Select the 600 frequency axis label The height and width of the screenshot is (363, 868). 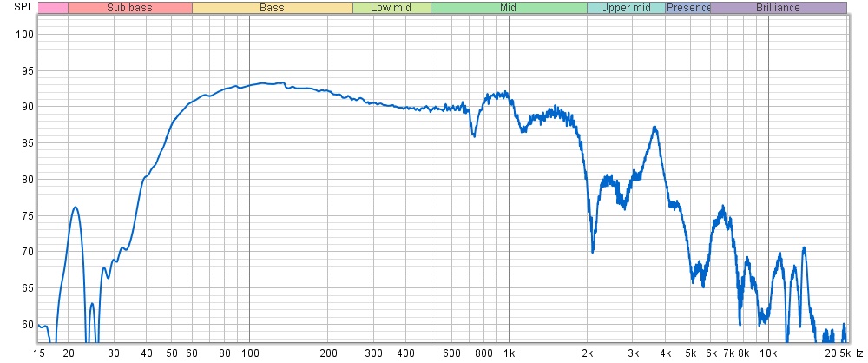pyautogui.click(x=451, y=353)
